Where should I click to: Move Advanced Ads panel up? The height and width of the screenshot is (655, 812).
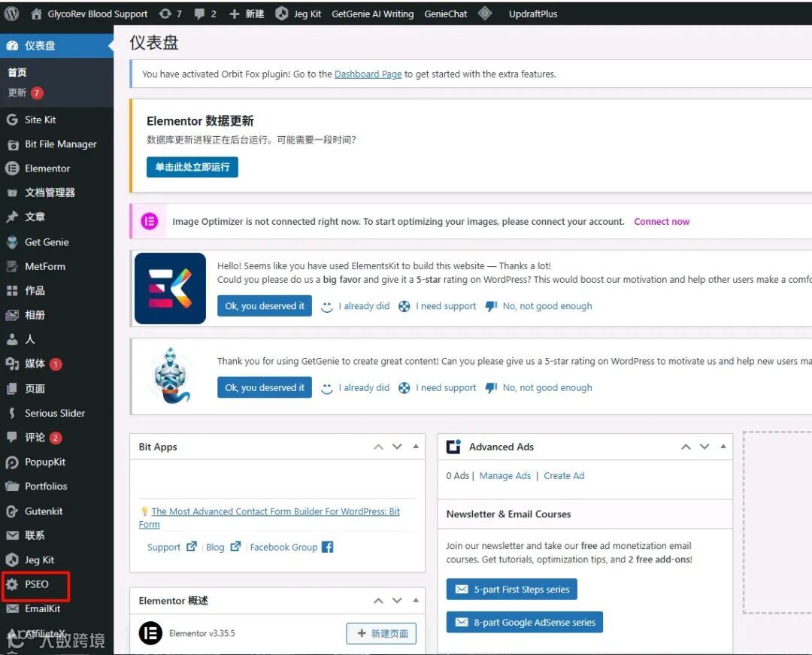(x=686, y=447)
